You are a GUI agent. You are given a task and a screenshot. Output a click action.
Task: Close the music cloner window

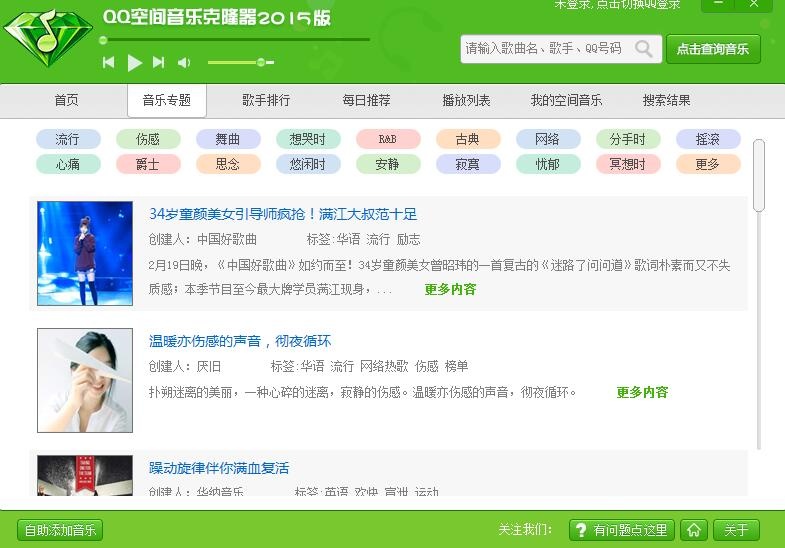point(754,5)
